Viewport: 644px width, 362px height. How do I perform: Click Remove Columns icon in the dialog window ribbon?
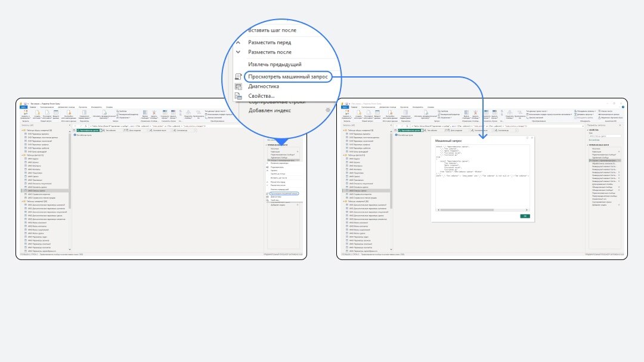pyautogui.click(x=476, y=113)
